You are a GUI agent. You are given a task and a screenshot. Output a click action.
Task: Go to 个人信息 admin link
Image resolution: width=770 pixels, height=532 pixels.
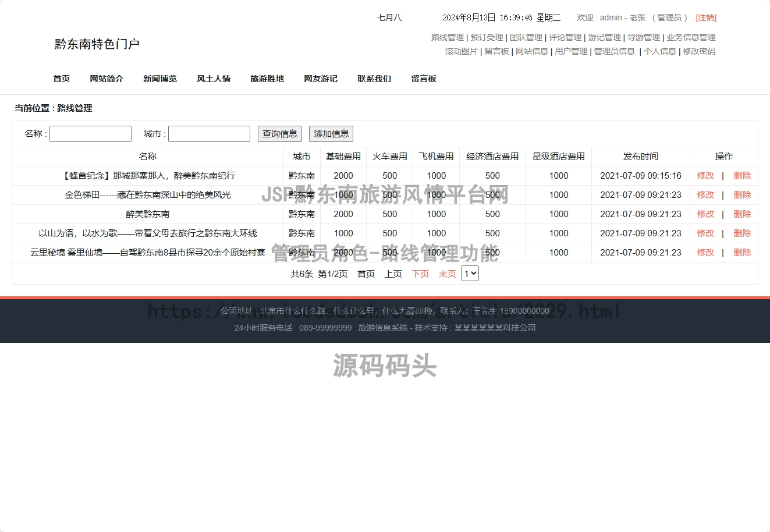[660, 51]
